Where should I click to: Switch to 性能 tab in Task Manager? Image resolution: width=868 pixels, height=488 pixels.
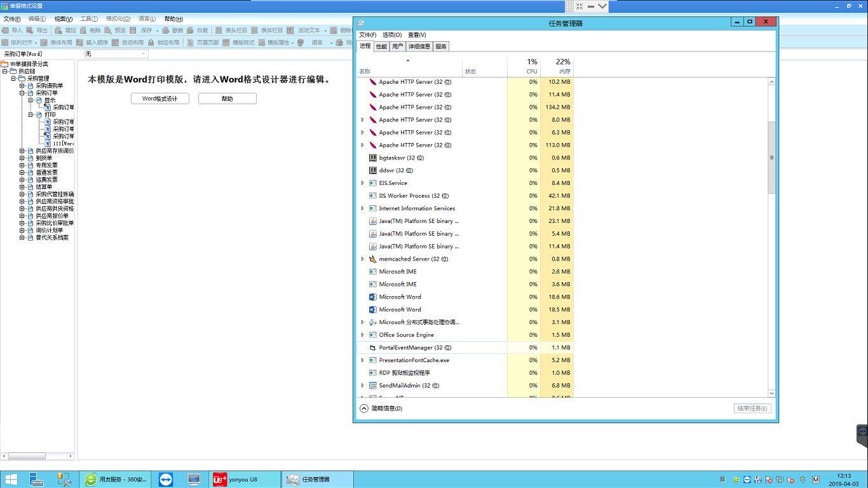381,46
